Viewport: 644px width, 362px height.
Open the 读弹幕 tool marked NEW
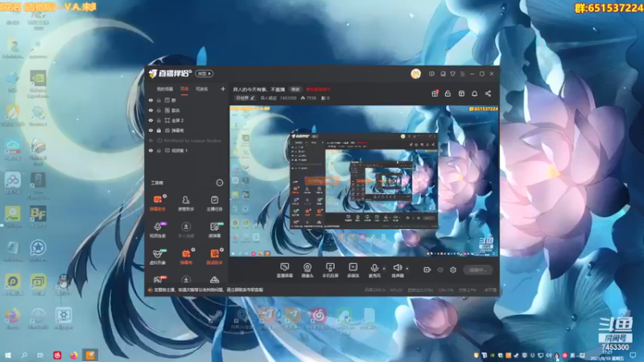click(214, 230)
